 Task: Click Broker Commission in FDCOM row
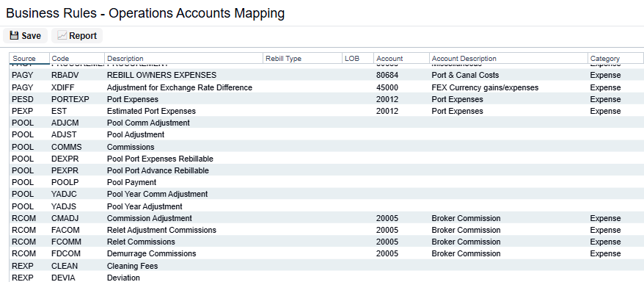(x=466, y=253)
